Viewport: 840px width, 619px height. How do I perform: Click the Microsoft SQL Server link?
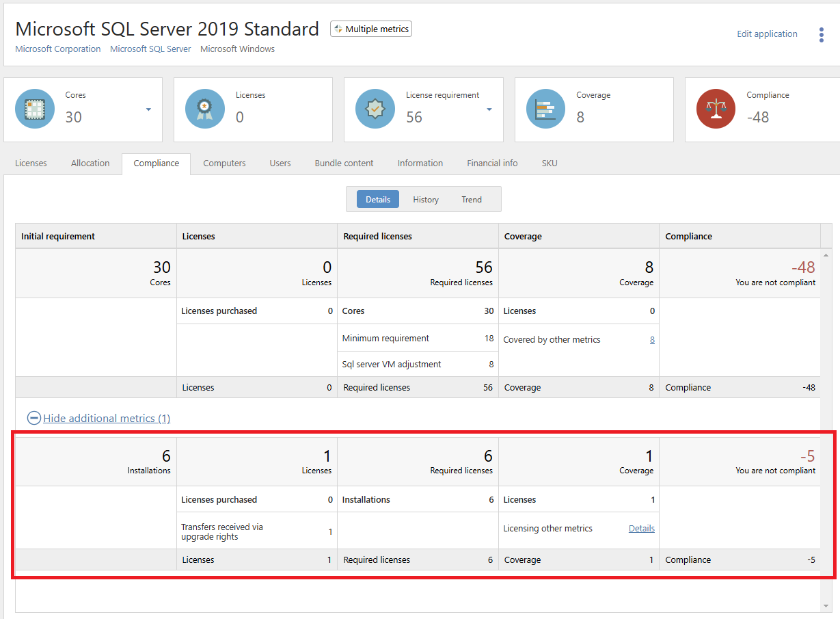150,49
